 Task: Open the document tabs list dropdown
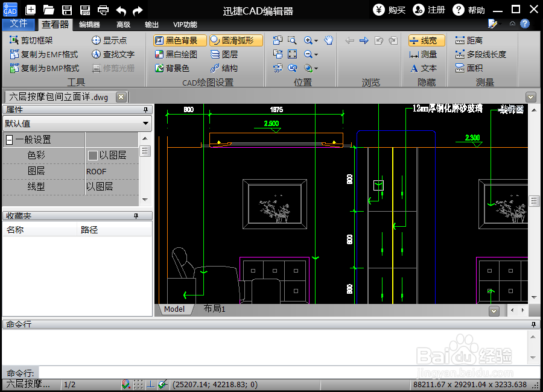tap(530, 97)
